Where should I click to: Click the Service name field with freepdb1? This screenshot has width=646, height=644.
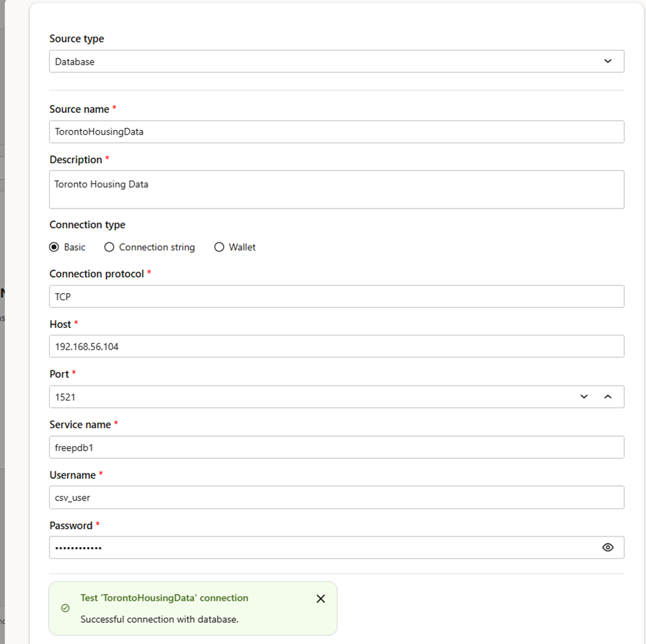(337, 447)
